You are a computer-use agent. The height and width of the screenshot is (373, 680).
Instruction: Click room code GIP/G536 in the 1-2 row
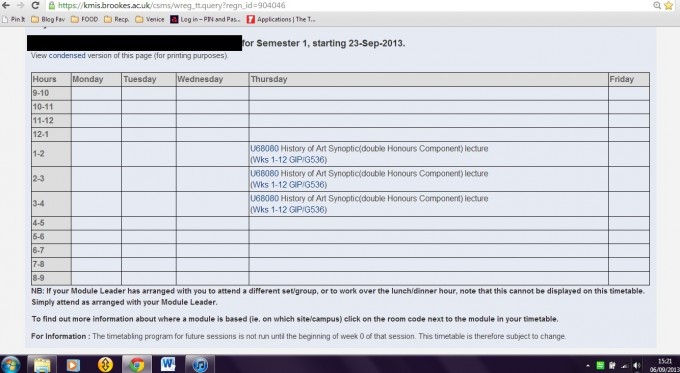307,160
